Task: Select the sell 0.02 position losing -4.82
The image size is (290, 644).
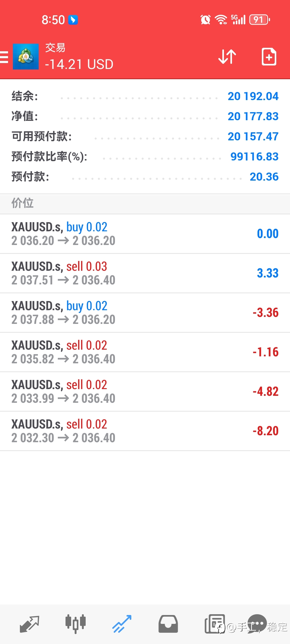Action: 145,391
